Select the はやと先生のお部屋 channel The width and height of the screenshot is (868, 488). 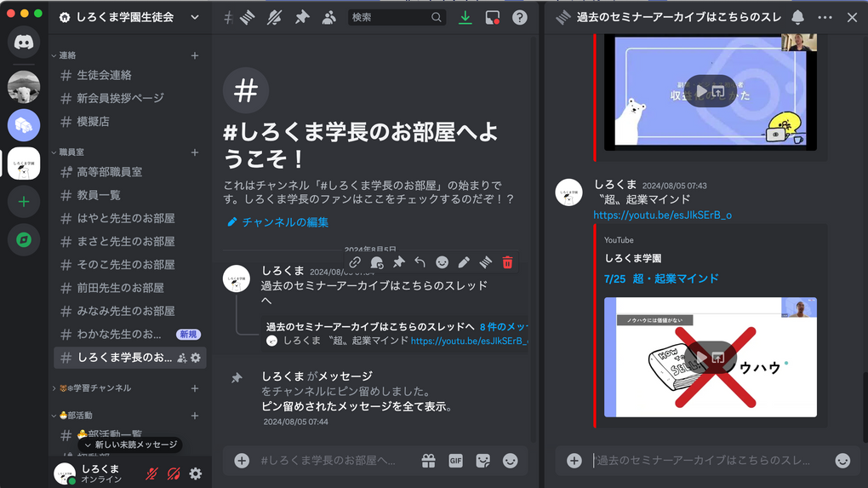(125, 218)
